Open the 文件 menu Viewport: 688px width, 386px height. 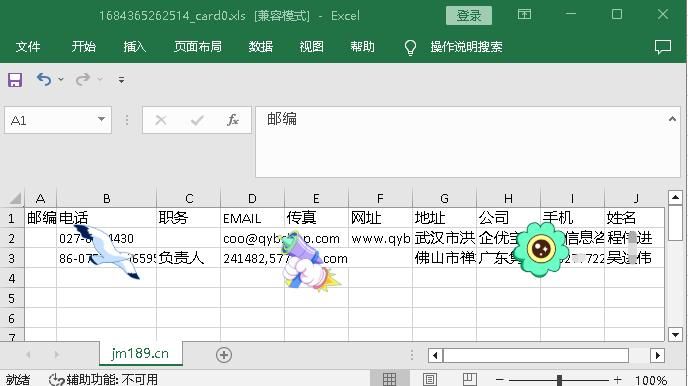pyautogui.click(x=28, y=46)
